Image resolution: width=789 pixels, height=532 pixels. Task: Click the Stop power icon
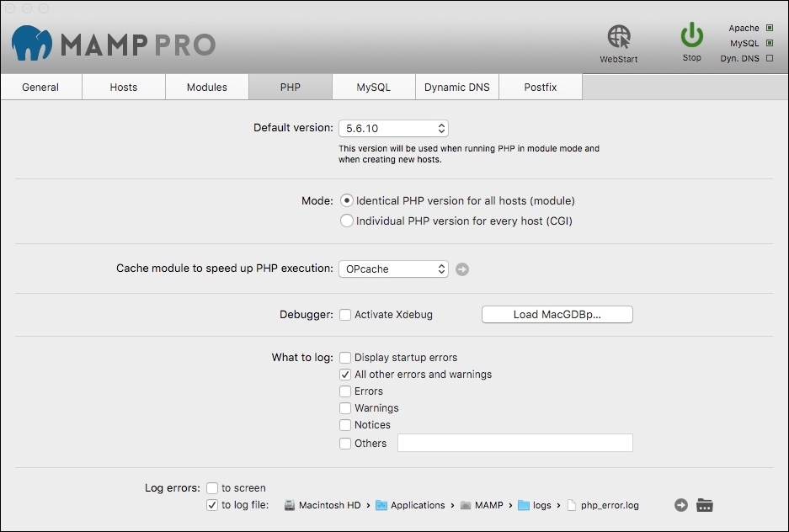(692, 35)
